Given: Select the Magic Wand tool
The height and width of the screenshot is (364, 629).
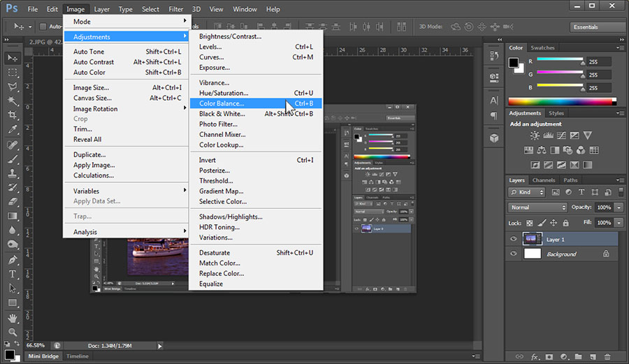Looking at the screenshot, I should coord(13,101).
